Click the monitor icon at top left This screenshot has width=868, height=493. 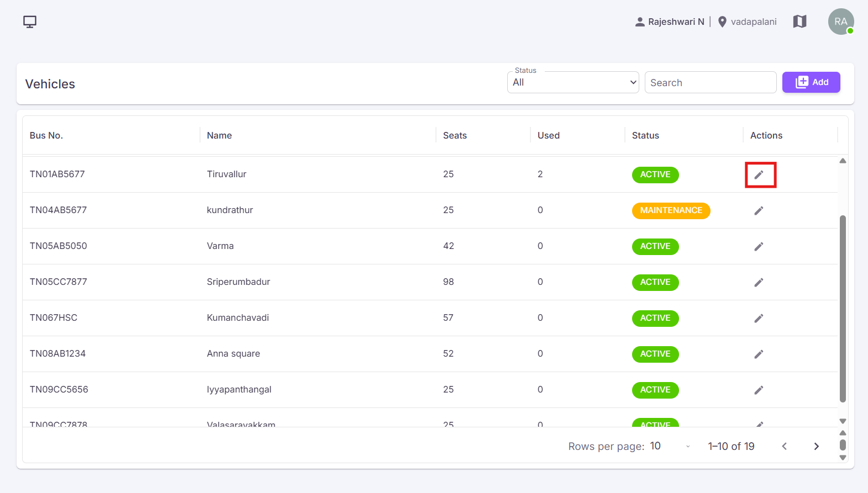30,22
